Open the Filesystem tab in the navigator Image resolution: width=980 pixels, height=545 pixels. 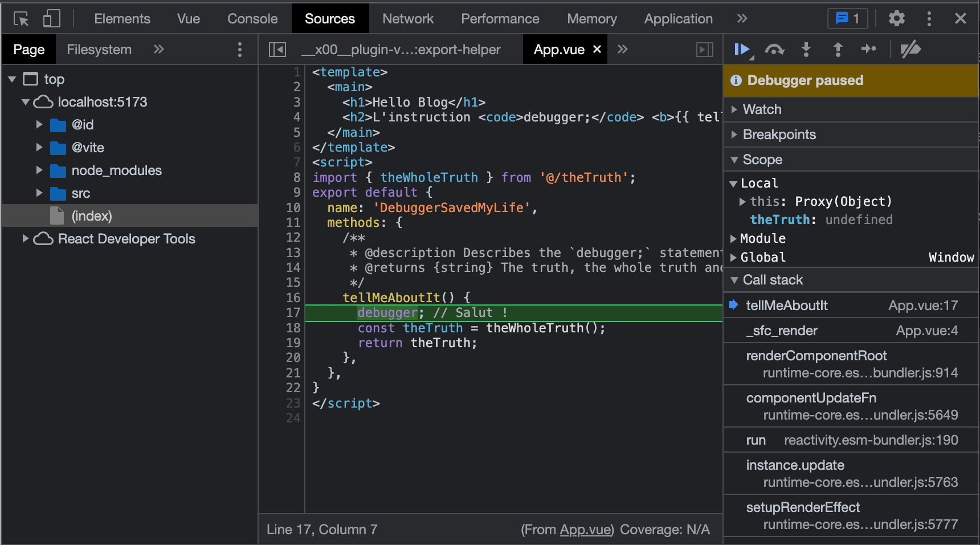click(x=99, y=49)
